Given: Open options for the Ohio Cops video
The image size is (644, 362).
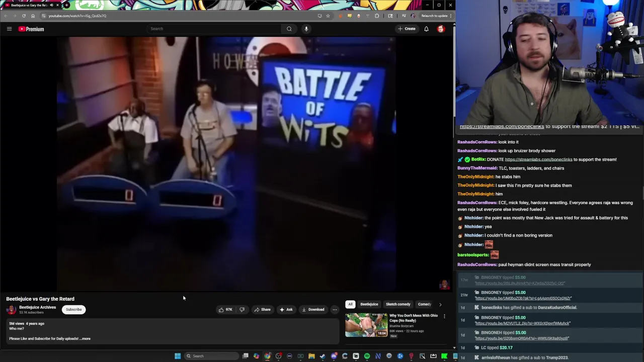Looking at the screenshot, I should (444, 316).
